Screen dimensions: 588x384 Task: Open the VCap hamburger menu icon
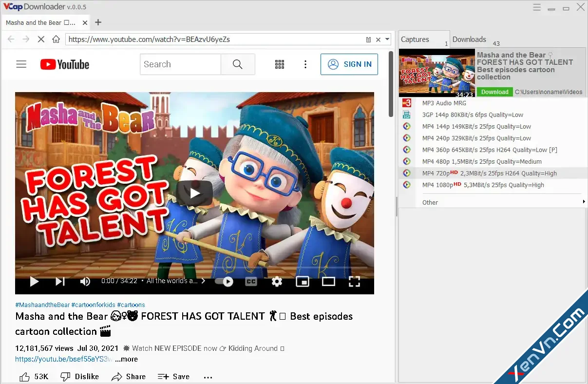pyautogui.click(x=537, y=7)
